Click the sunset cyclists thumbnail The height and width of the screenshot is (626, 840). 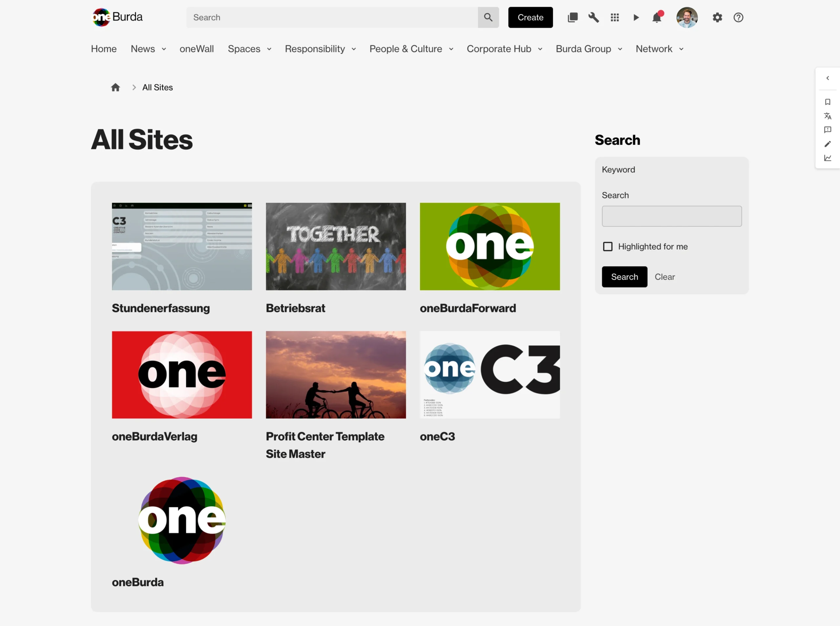pyautogui.click(x=336, y=375)
